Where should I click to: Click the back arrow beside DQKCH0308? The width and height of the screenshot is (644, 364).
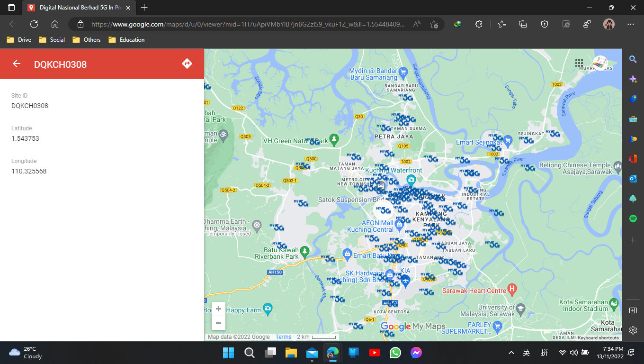17,64
